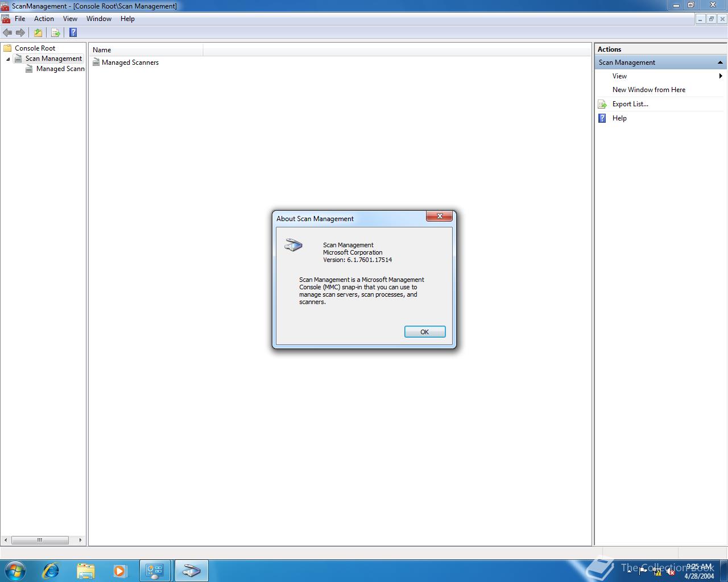Click the volume muted tray icon
This screenshot has width=728, height=582.
(x=671, y=572)
